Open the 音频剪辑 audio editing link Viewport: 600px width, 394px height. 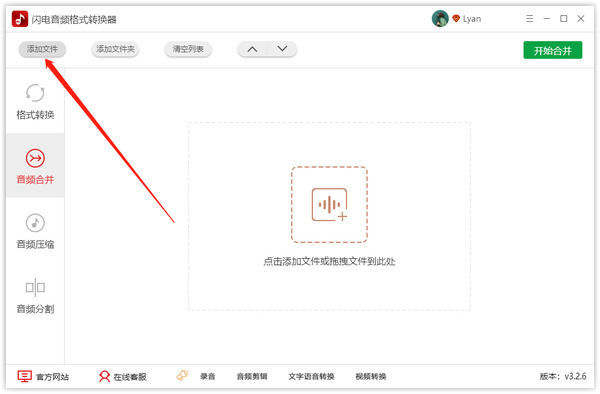[x=252, y=376]
